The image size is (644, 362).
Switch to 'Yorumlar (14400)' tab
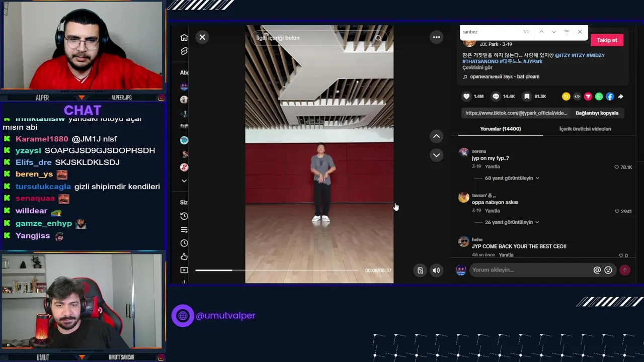[500, 129]
